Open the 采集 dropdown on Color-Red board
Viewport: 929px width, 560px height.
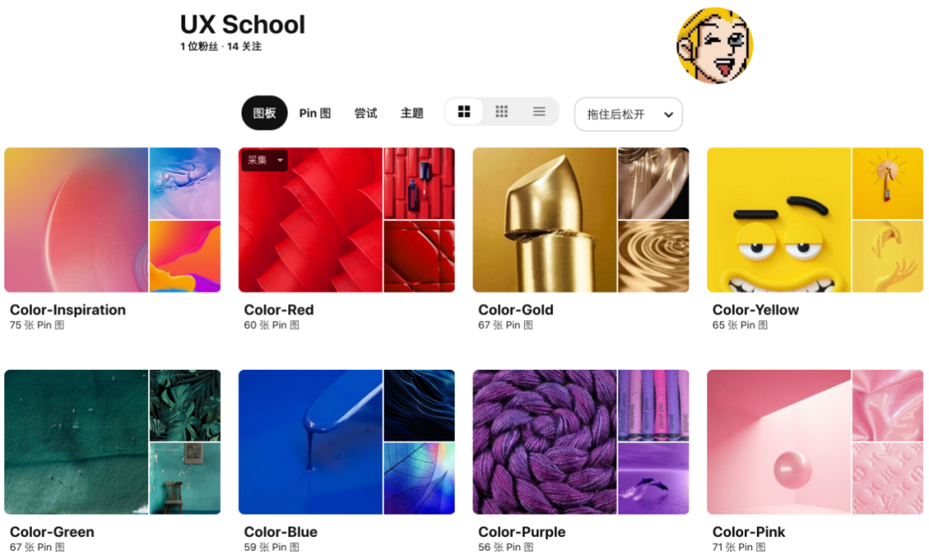click(x=264, y=160)
